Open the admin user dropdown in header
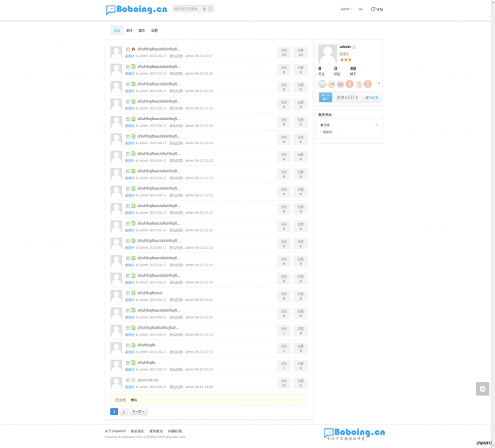Viewport: 495px width, 448px height. [346, 9]
